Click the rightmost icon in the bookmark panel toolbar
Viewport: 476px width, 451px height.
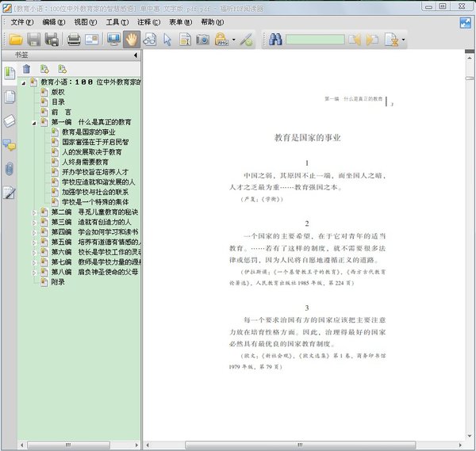[63, 69]
